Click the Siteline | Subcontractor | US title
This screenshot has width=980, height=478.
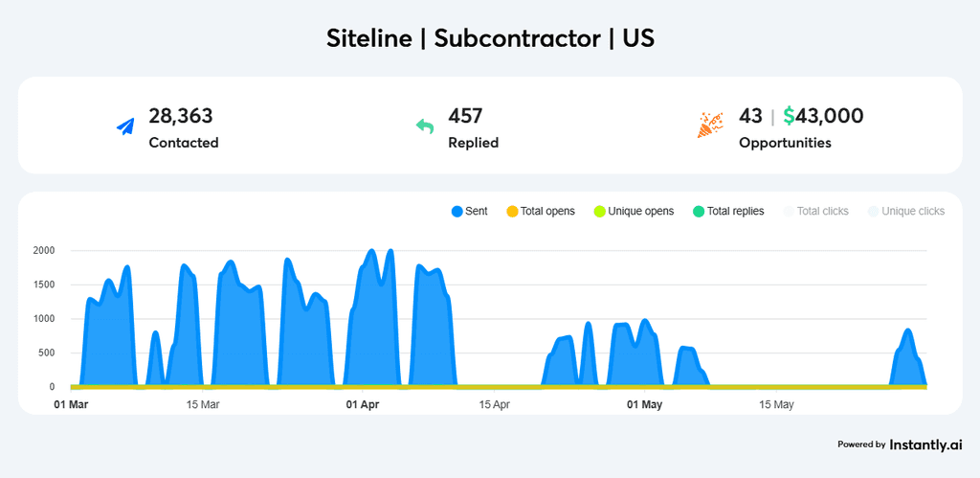point(490,38)
